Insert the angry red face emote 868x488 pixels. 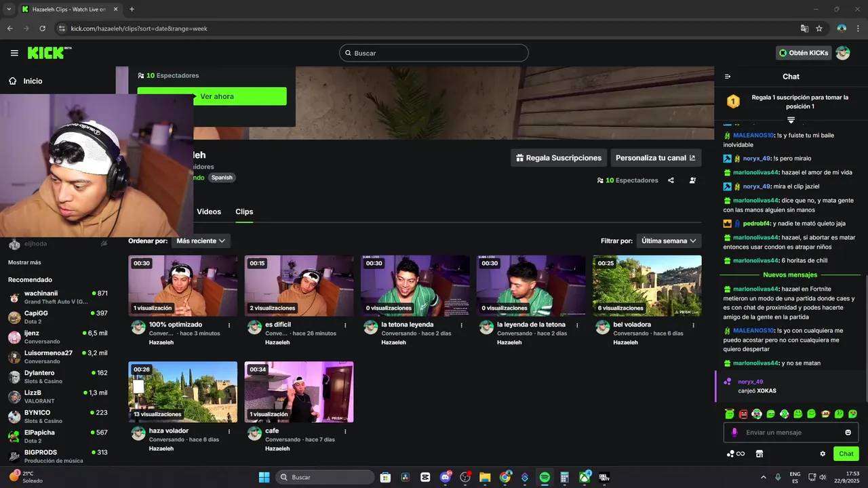743,413
